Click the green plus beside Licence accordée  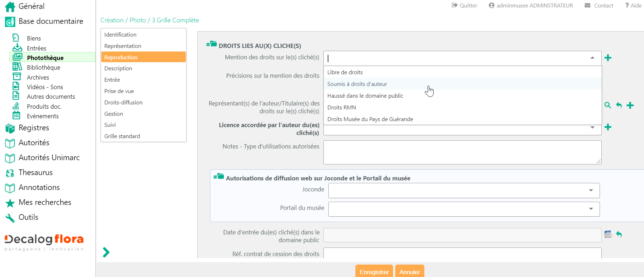(x=608, y=127)
